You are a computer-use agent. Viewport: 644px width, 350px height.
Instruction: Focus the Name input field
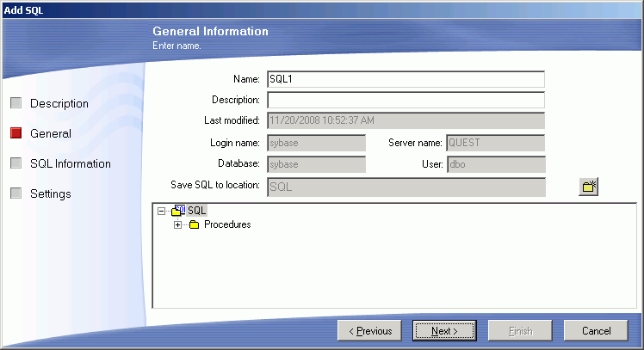point(406,79)
